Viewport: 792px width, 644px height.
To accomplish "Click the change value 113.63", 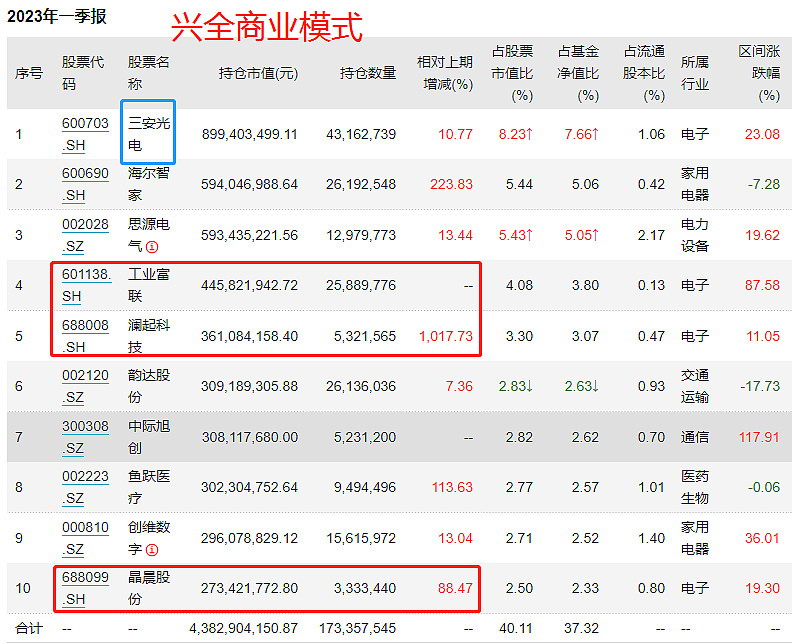I will coord(453,487).
